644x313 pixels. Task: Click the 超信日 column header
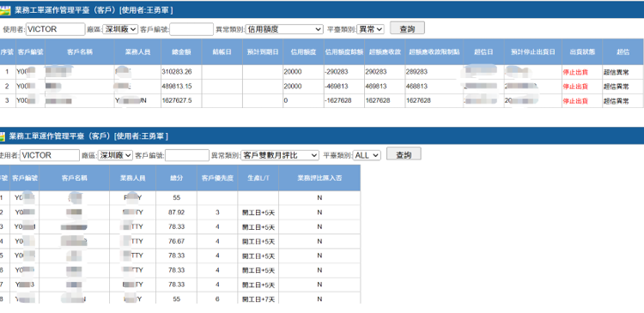click(x=483, y=52)
